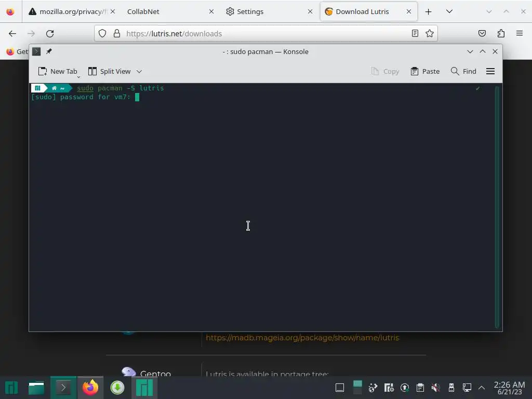Viewport: 532px width, 399px height.
Task: Open Firefox application hamburger menu
Action: 519,33
